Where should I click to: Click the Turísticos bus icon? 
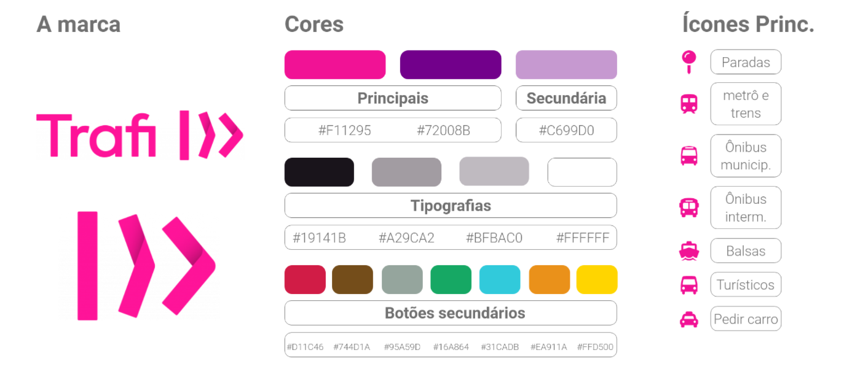coord(688,285)
